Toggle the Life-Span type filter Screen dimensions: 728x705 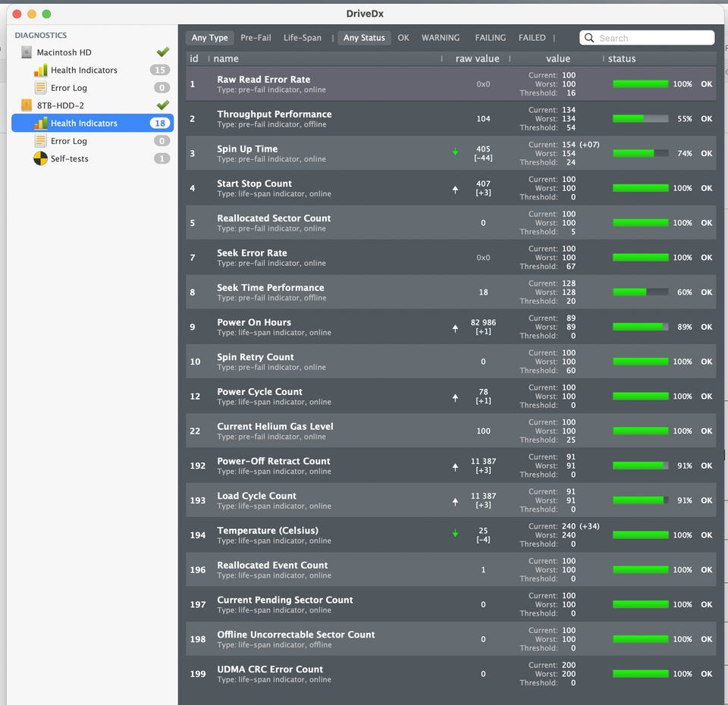tap(303, 38)
